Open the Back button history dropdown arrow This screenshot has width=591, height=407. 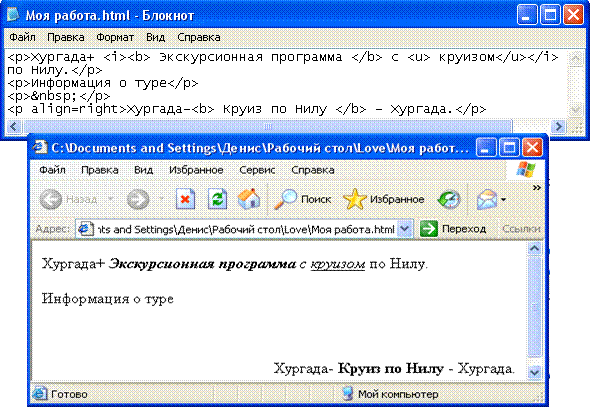(111, 199)
